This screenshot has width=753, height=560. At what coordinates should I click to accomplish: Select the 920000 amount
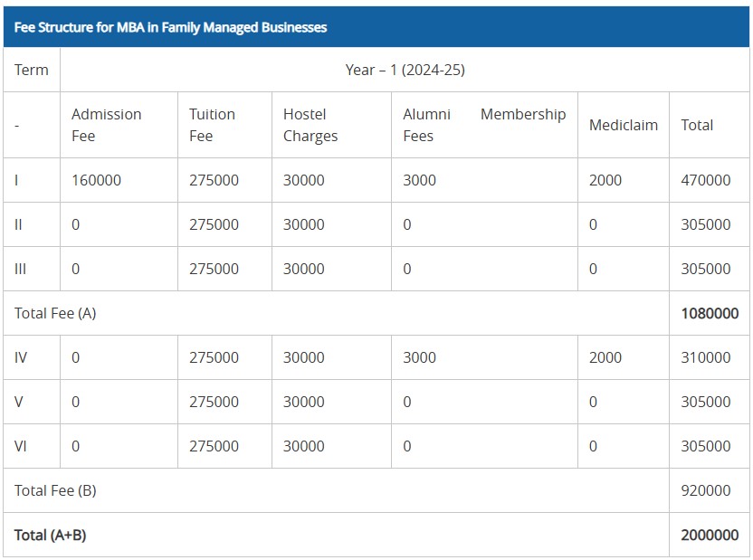point(705,490)
